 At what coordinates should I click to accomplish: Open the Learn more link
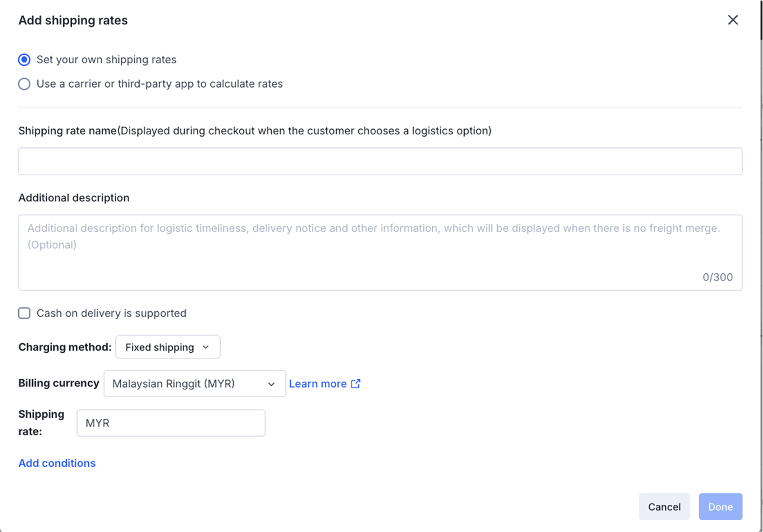tap(318, 384)
